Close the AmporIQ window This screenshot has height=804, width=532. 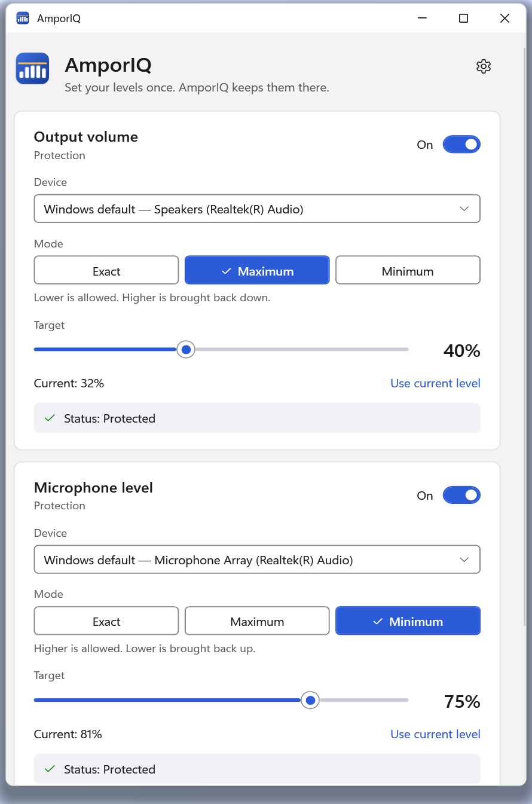pos(505,19)
